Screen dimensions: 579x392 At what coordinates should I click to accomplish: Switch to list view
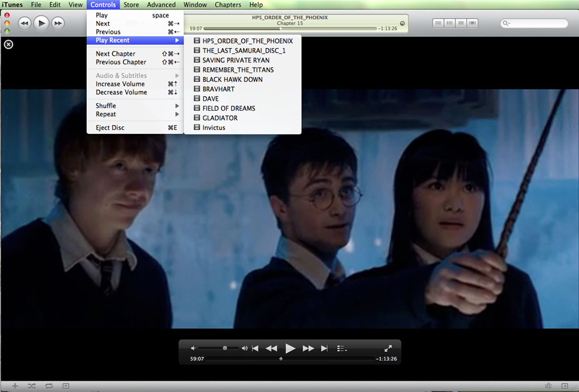(438, 23)
